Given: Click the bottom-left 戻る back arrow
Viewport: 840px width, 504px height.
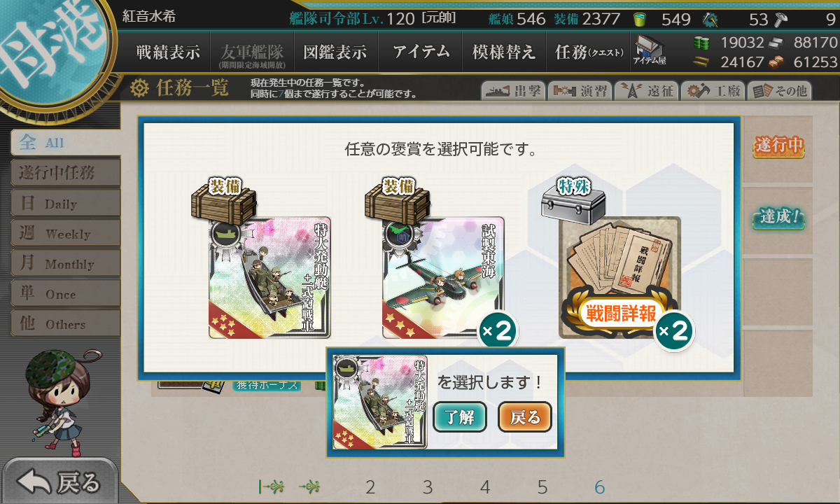Looking at the screenshot, I should click(x=59, y=482).
